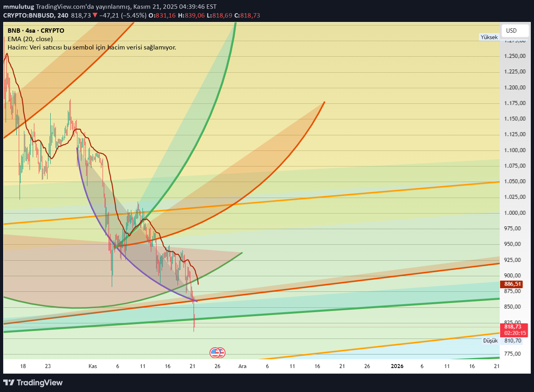The image size is (534, 392).
Task: Click the 1.000,00 level on price scale
Action: tap(514, 213)
